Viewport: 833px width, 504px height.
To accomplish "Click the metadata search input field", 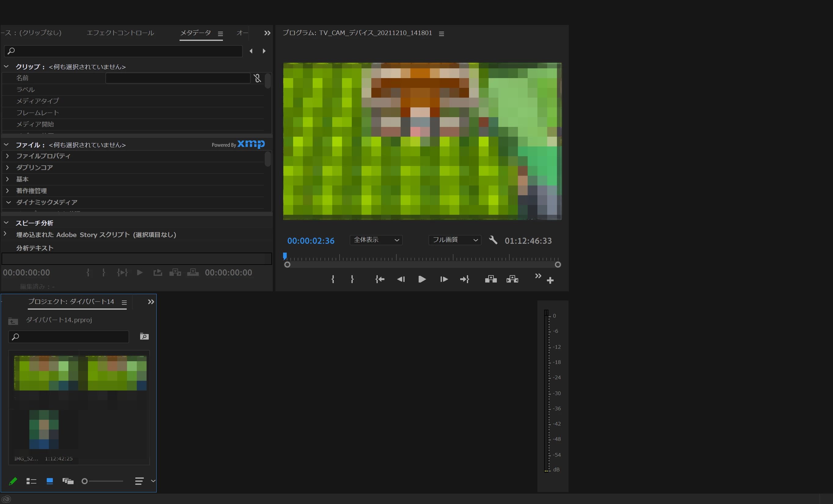I will [x=125, y=51].
